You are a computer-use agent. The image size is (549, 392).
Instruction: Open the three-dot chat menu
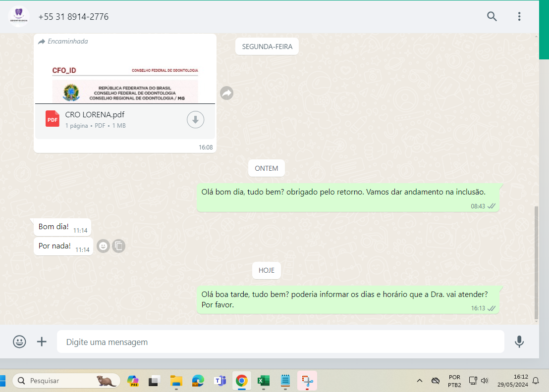point(519,16)
